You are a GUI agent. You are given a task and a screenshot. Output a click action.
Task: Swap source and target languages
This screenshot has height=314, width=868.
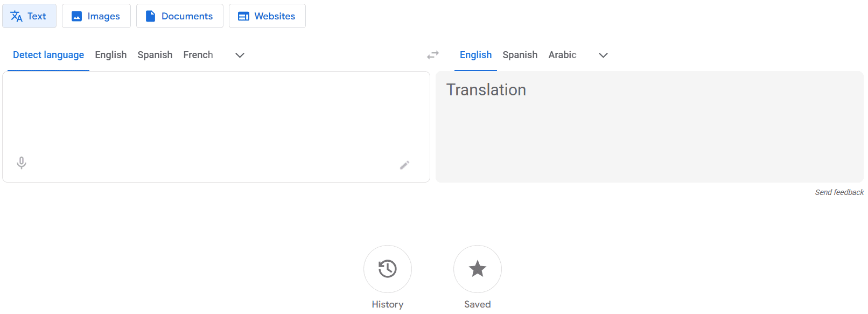tap(432, 54)
